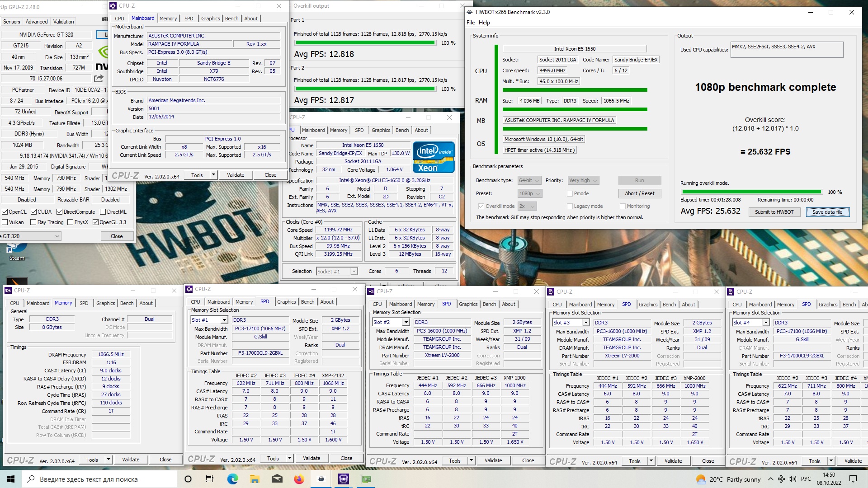Click CPU-Z Mainboard window title icon
Viewport: 868px width, 488px height.
(113, 6)
